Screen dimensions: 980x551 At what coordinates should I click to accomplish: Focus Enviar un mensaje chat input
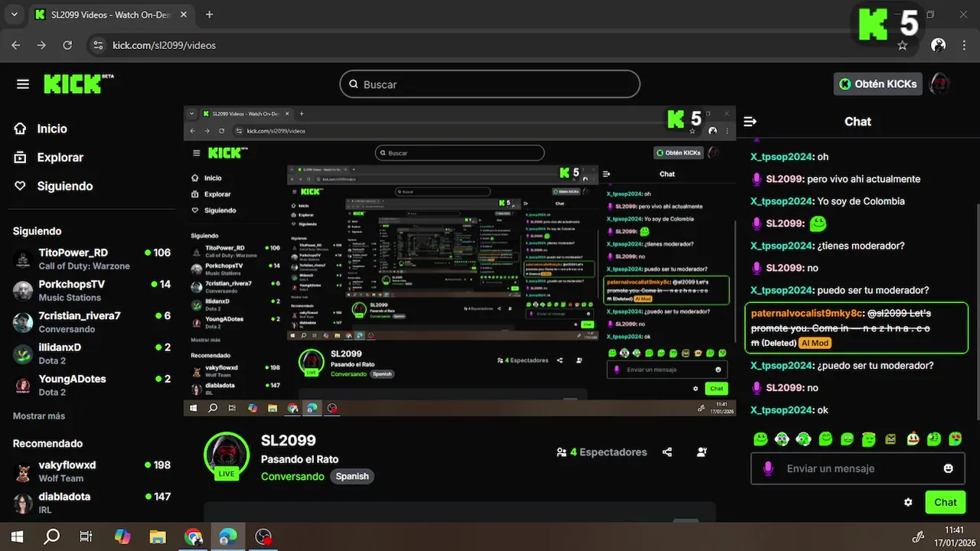pyautogui.click(x=857, y=468)
